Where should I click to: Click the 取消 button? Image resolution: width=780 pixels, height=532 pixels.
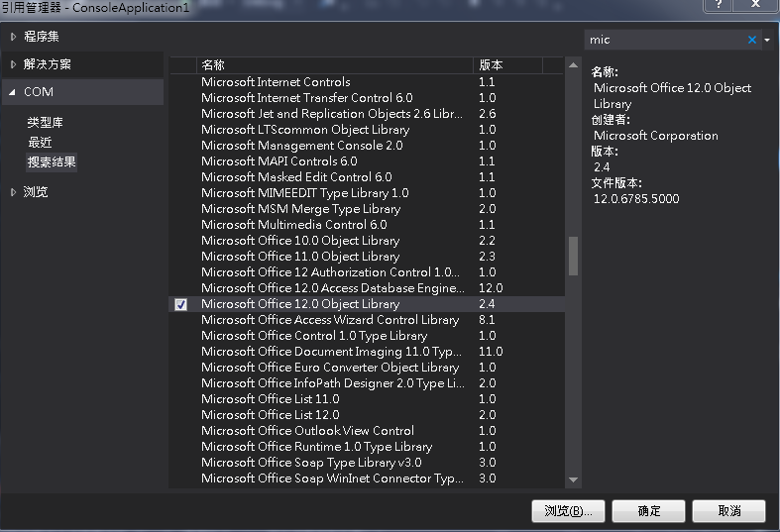728,511
